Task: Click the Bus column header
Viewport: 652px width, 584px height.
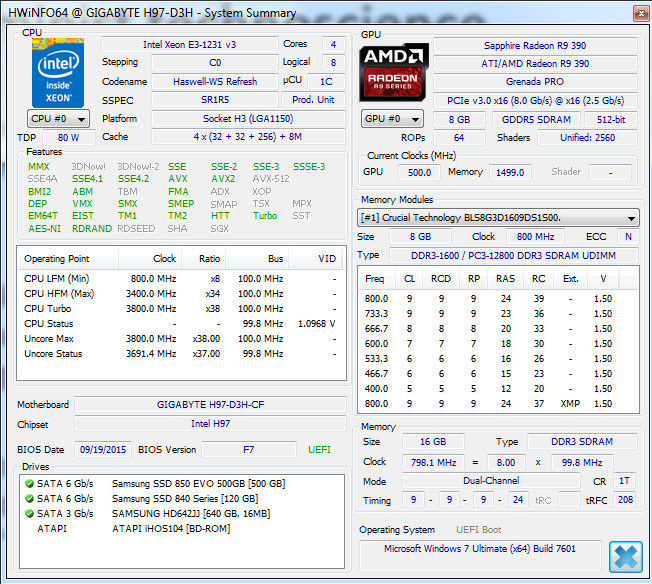Action: point(257,259)
